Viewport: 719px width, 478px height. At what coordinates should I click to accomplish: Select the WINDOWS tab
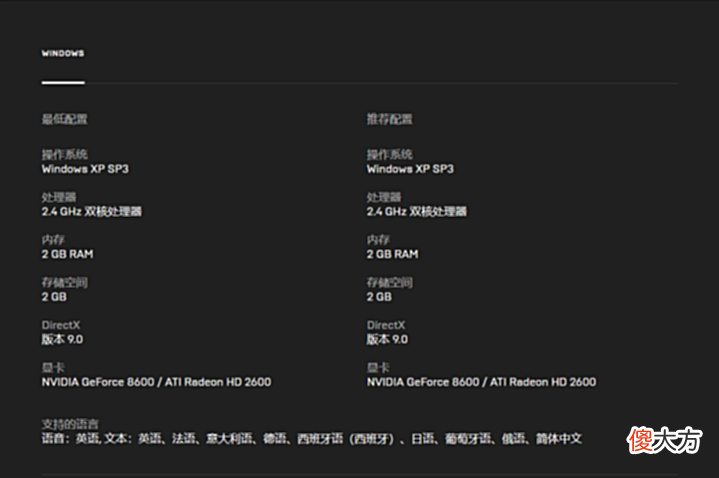point(63,53)
